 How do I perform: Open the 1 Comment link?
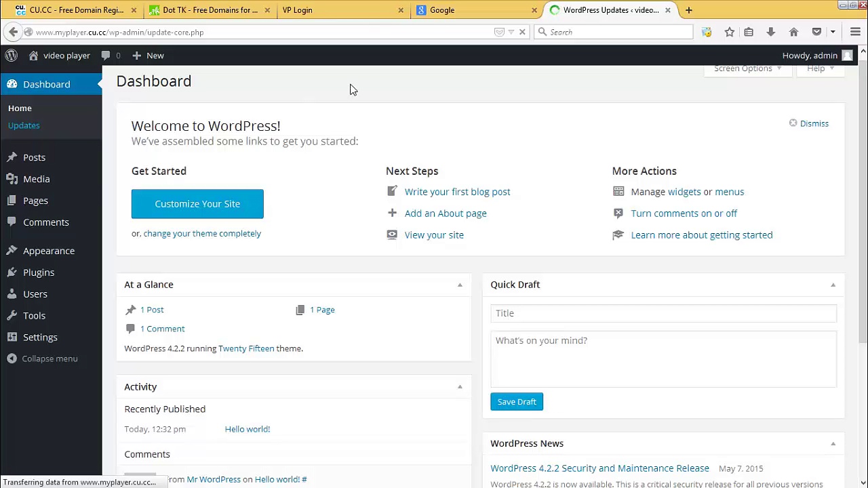pos(162,329)
